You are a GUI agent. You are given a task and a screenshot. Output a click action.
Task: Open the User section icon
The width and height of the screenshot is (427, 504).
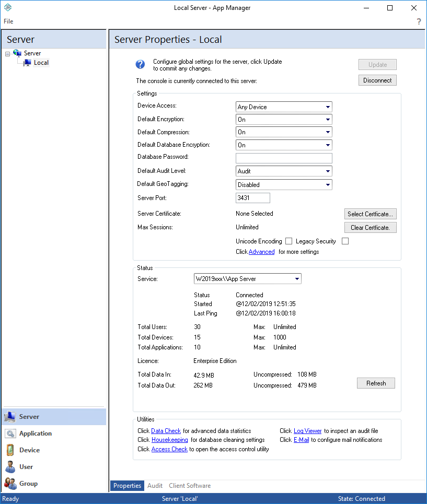[x=10, y=466]
